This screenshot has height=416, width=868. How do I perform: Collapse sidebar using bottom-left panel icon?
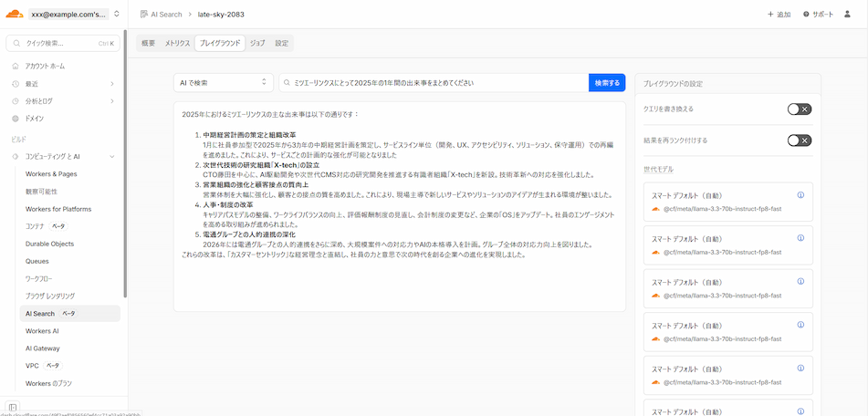pyautogui.click(x=13, y=406)
